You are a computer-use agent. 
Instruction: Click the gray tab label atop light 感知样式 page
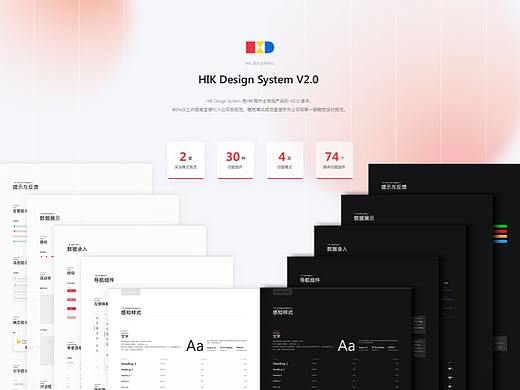[131, 292]
